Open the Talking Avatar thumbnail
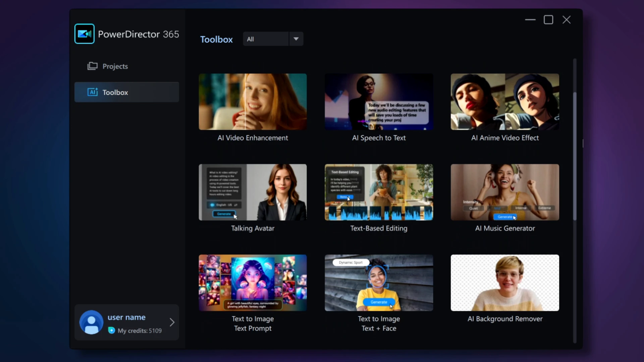 [x=253, y=192]
